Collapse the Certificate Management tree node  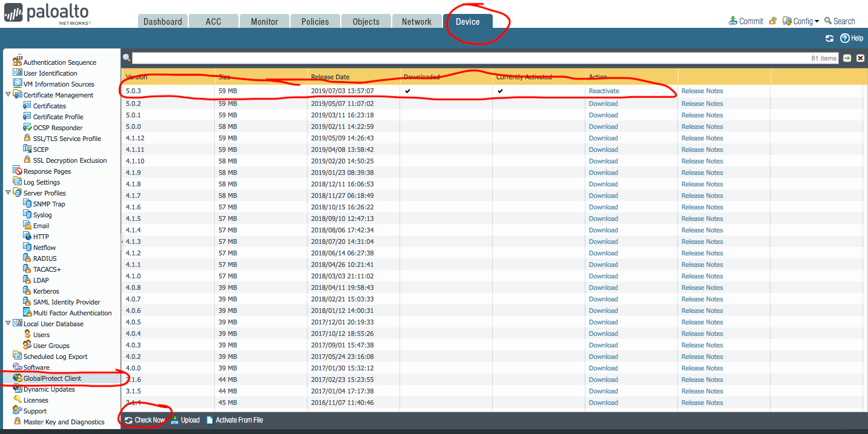click(8, 95)
